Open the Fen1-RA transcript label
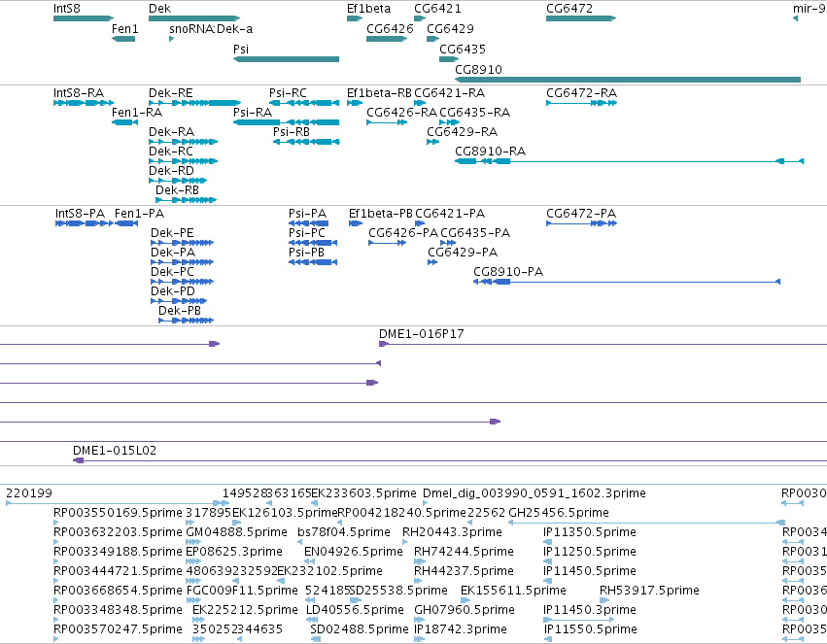This screenshot has height=644, width=827. click(137, 113)
